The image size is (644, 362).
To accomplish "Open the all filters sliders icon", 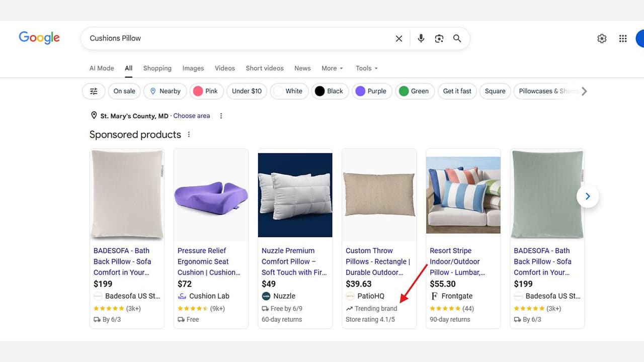I will [x=94, y=91].
